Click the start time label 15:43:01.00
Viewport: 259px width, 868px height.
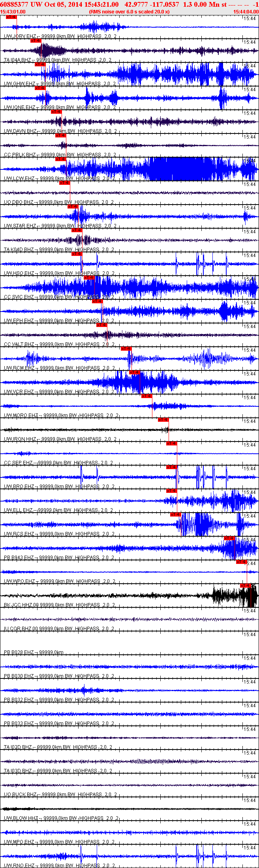coord(13,12)
